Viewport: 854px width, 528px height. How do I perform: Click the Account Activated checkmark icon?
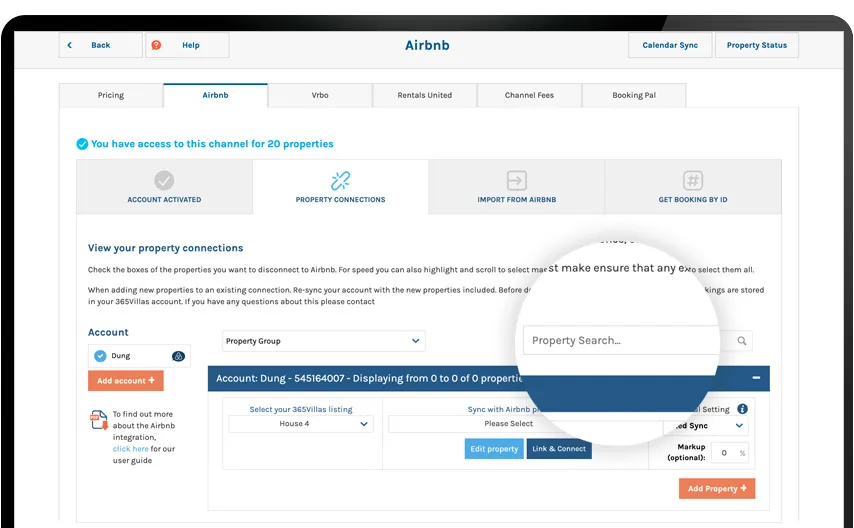[164, 180]
